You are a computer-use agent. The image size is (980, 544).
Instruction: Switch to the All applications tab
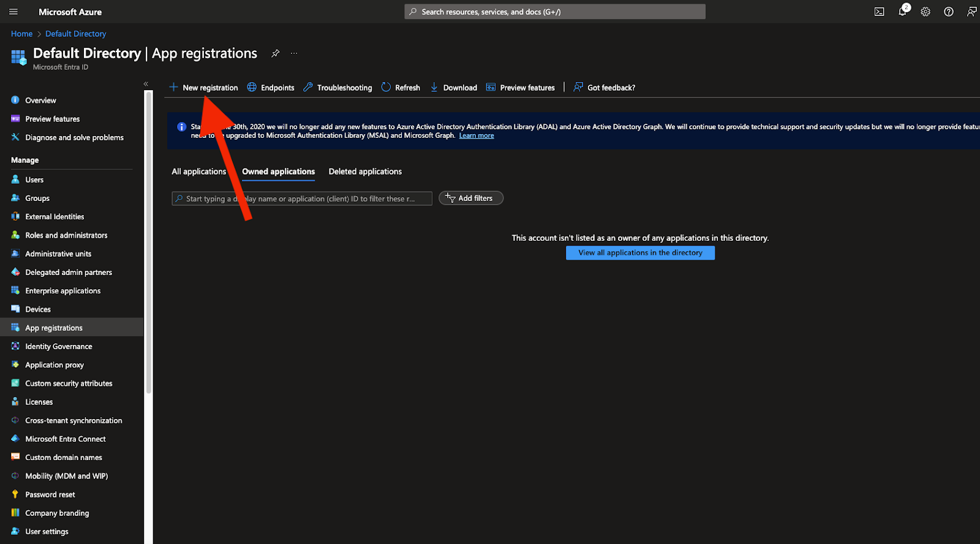coord(199,172)
